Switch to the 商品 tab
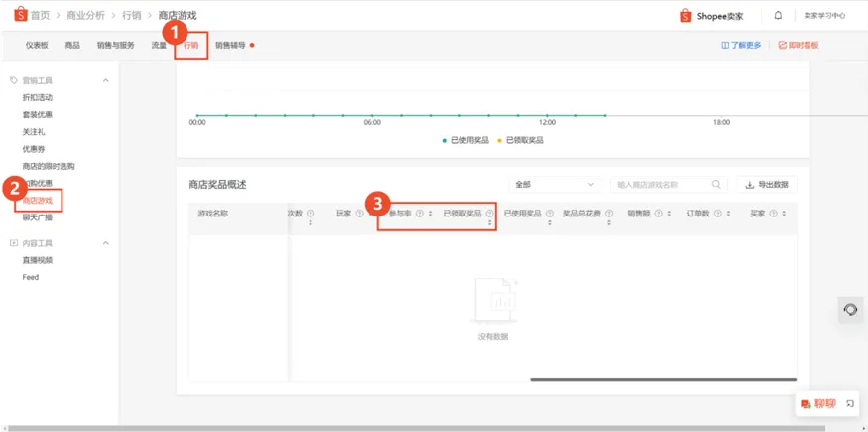This screenshot has height=432, width=868. tap(72, 46)
